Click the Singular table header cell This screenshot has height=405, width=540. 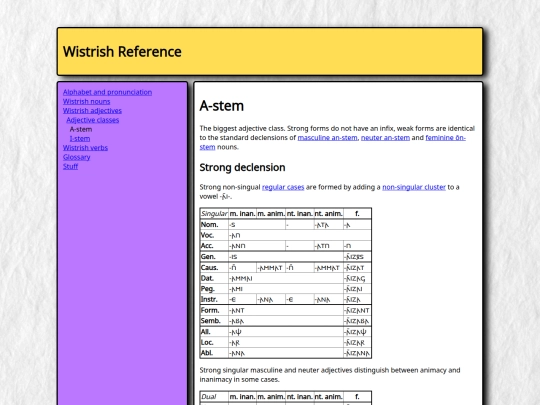coord(214,214)
